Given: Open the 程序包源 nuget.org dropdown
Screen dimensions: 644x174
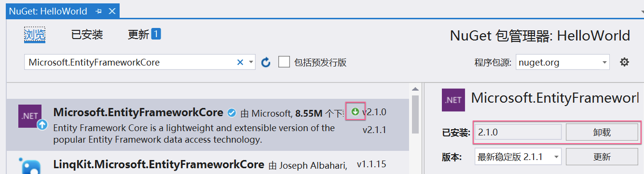Looking at the screenshot, I should click(x=562, y=62).
